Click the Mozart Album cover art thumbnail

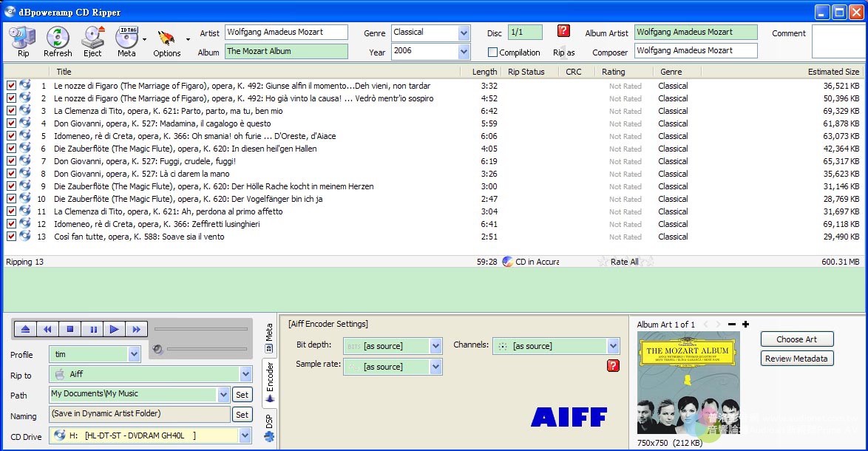coord(688,383)
